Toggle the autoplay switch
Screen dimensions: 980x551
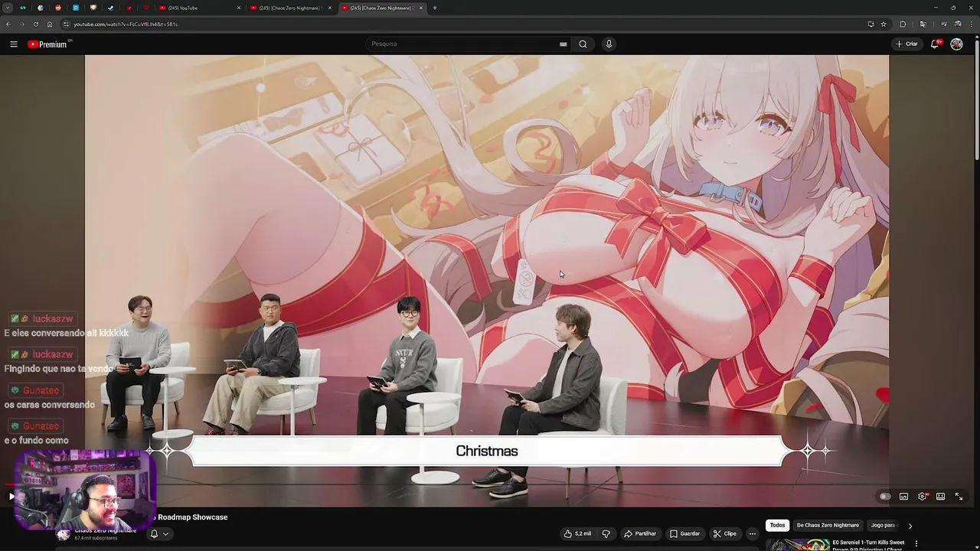885,497
